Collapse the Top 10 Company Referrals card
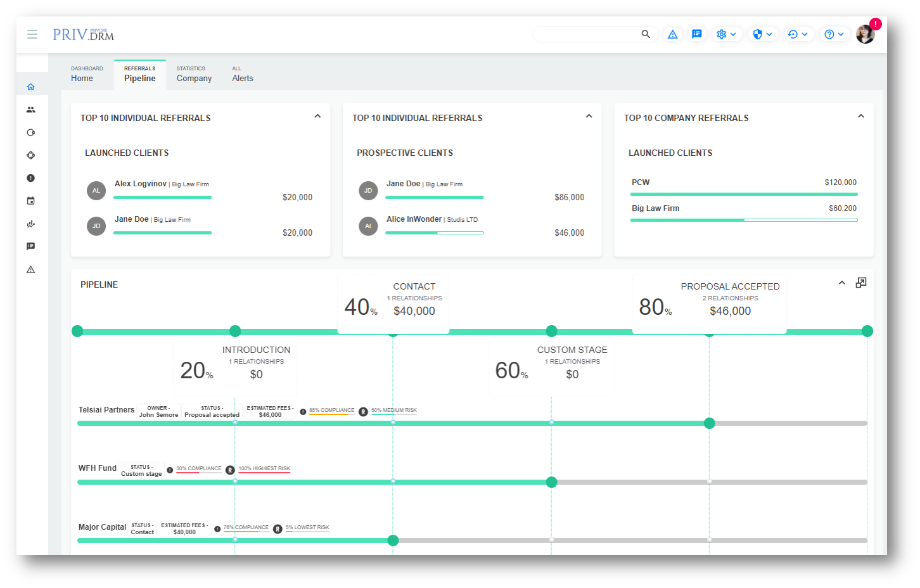The width and height of the screenshot is (920, 588). click(860, 116)
